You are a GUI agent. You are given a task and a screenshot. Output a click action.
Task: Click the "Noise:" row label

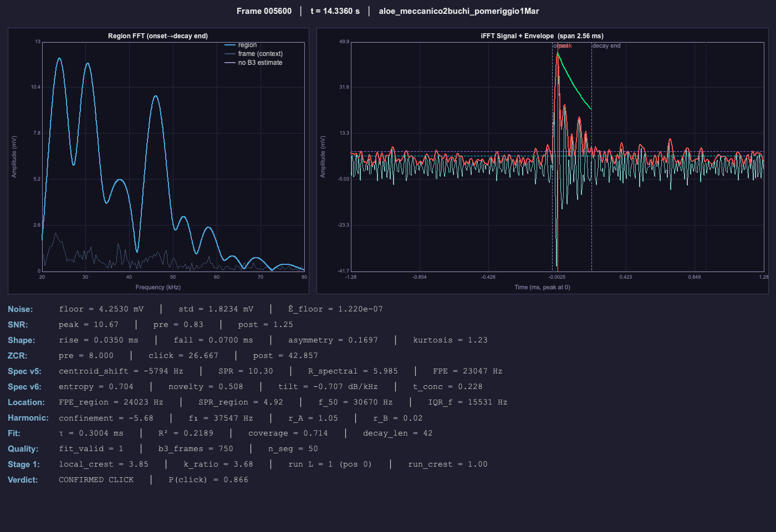[x=21, y=309]
